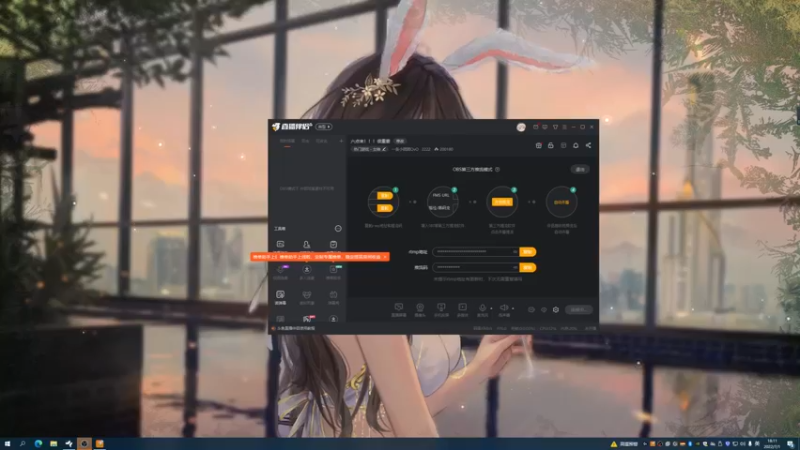800x450 pixels.
Task: Open the first tool in the toolbox top row
Action: (280, 245)
